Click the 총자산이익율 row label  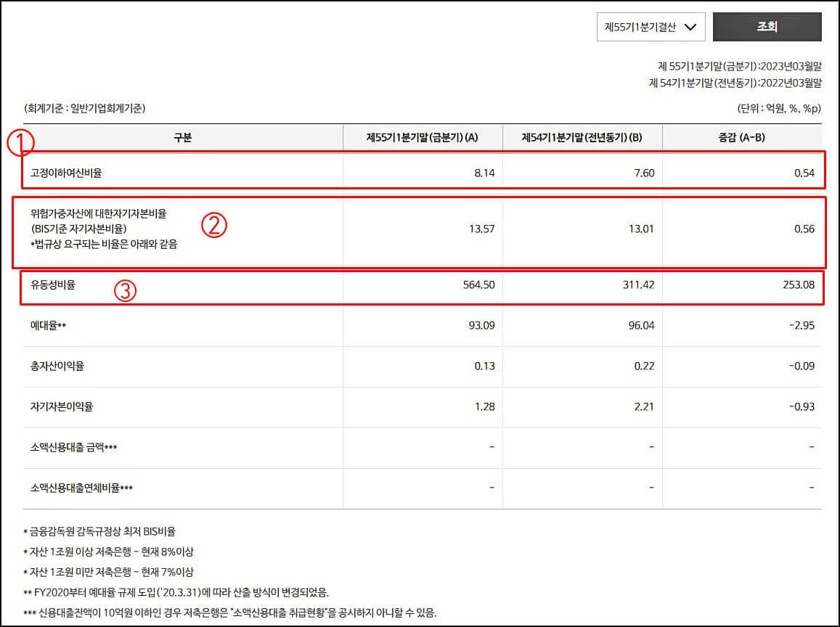[x=57, y=366]
